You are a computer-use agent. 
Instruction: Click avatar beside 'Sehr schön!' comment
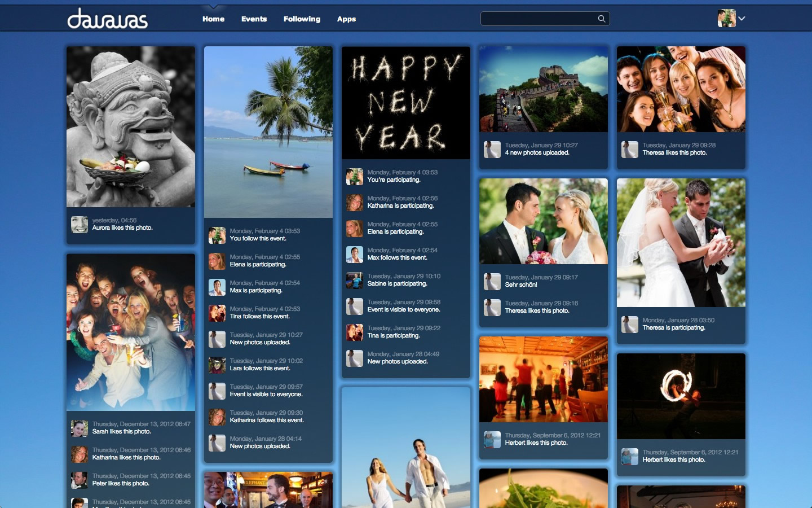(492, 282)
